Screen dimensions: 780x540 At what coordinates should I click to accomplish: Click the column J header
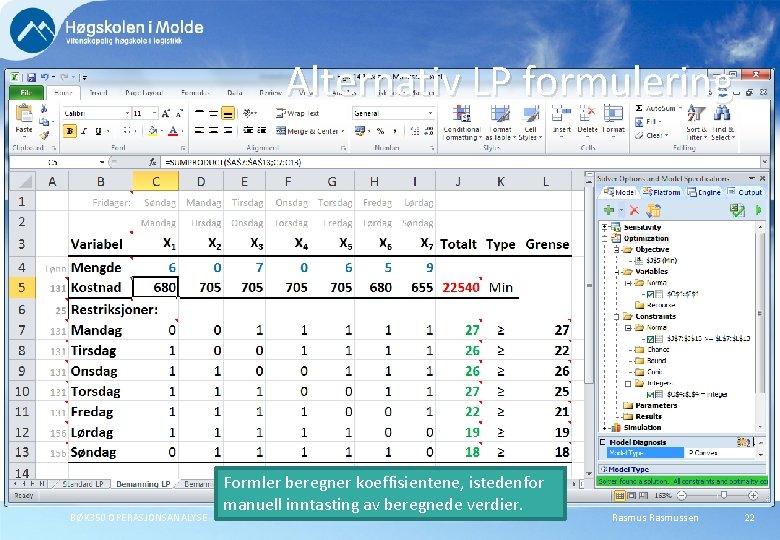(457, 182)
